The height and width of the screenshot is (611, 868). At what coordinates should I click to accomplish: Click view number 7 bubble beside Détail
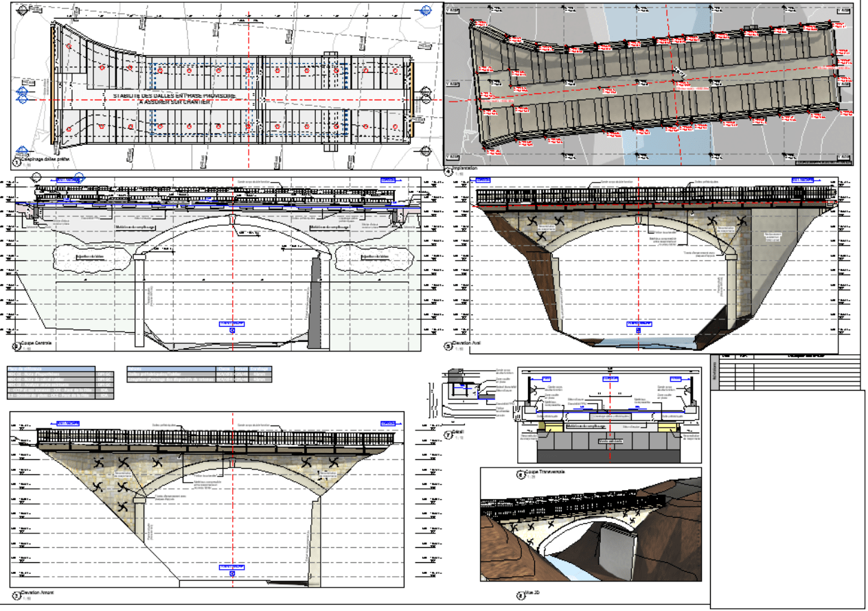click(448, 433)
